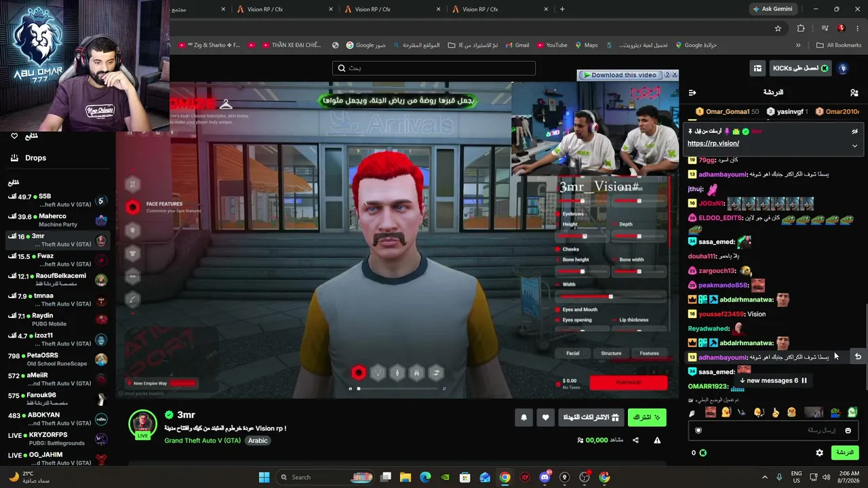The height and width of the screenshot is (488, 868).
Task: Select the red head view hexagon at bottom
Action: pyautogui.click(x=359, y=372)
